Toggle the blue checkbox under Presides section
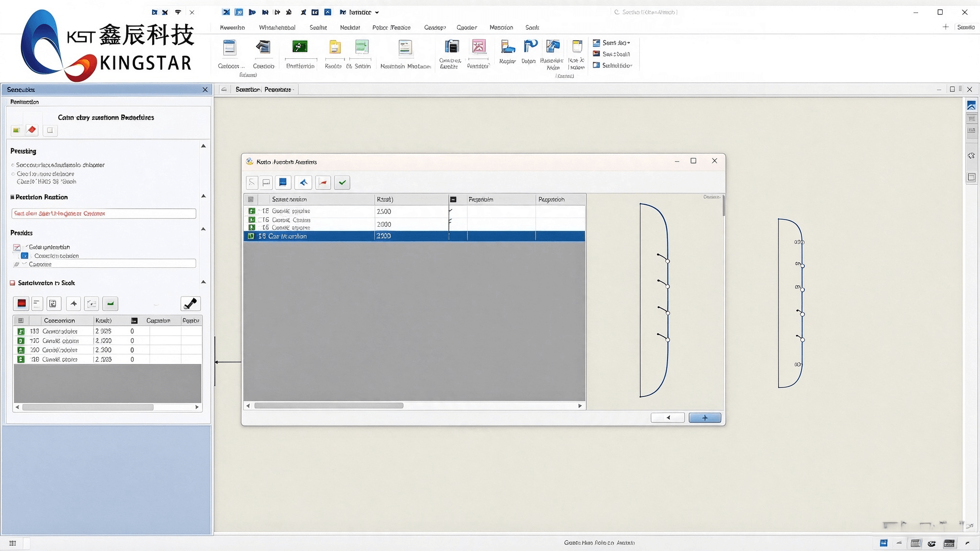 click(24, 256)
